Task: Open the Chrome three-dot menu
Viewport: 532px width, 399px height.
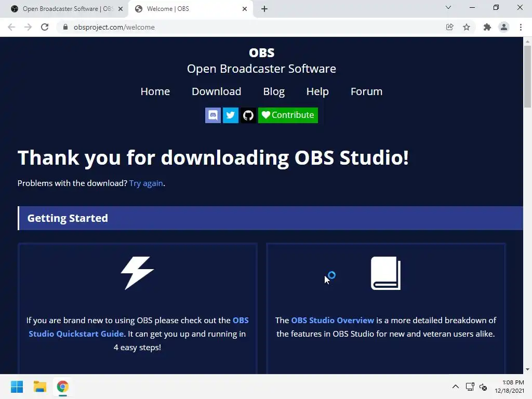Action: pos(521,27)
